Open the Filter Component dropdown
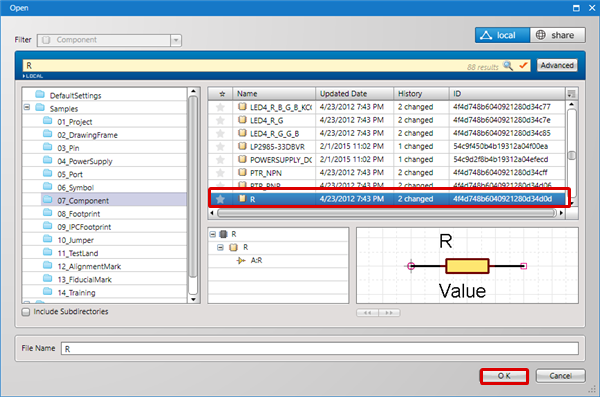 point(176,40)
